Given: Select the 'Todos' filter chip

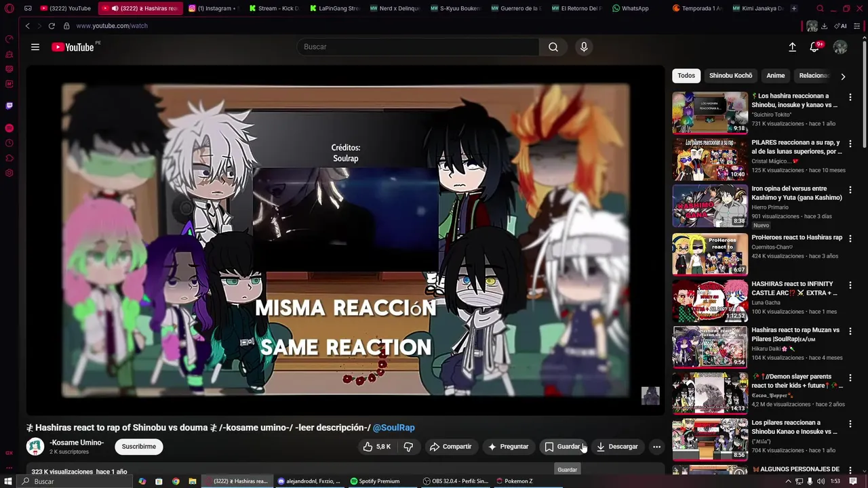Looking at the screenshot, I should 686,76.
